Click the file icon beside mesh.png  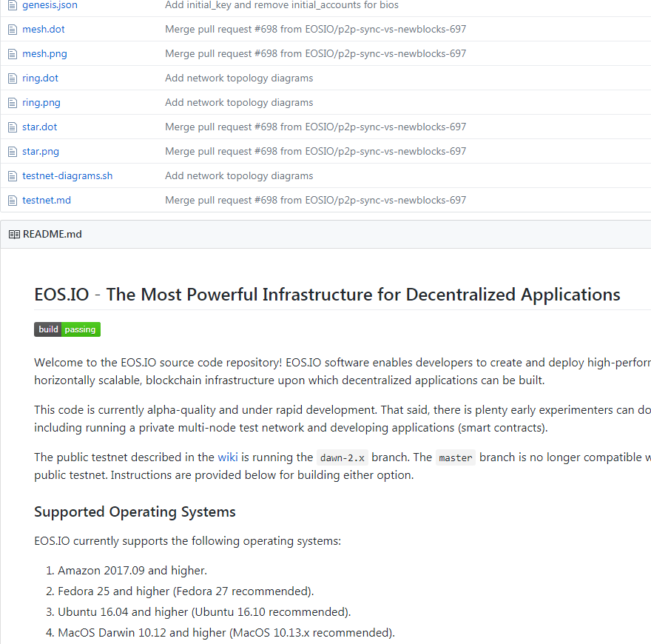pos(13,54)
